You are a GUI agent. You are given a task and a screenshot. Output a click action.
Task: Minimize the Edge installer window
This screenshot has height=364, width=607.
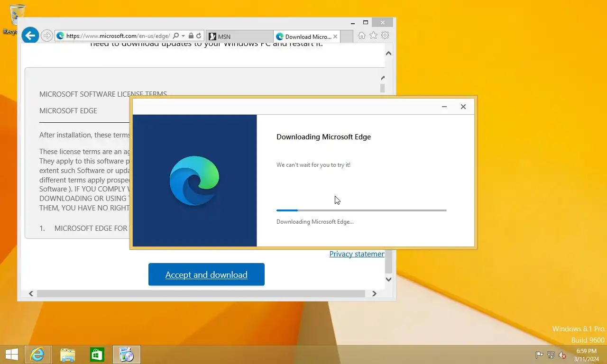[444, 107]
